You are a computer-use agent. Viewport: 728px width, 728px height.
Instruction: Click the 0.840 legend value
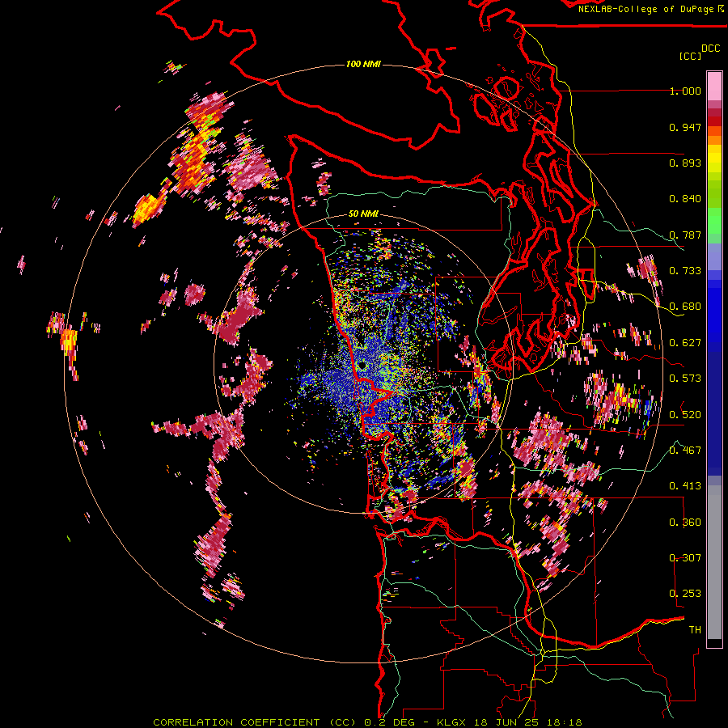tap(685, 199)
